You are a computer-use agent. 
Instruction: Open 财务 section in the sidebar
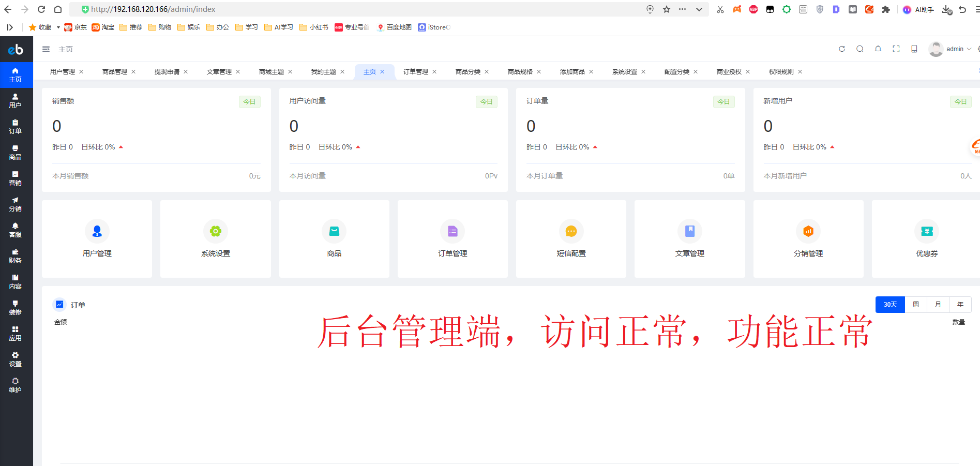[16, 256]
